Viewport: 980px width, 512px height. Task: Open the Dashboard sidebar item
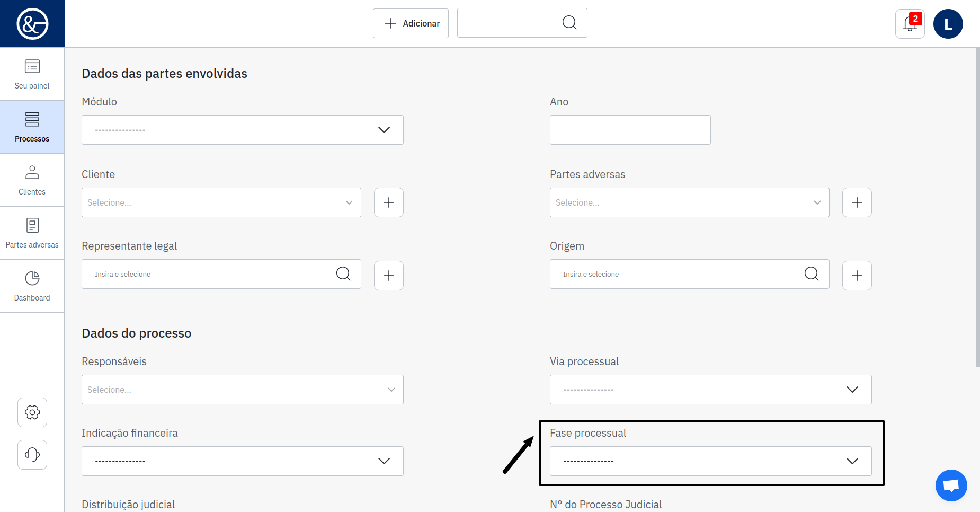point(32,286)
